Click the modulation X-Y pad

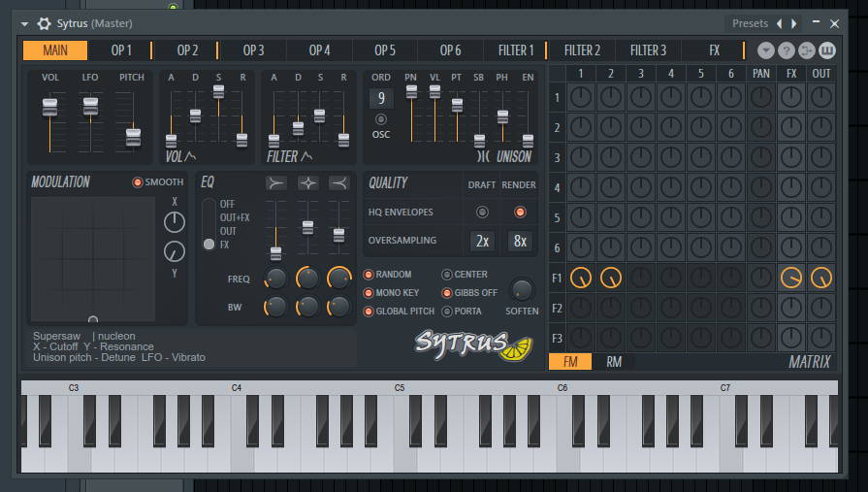click(x=93, y=259)
